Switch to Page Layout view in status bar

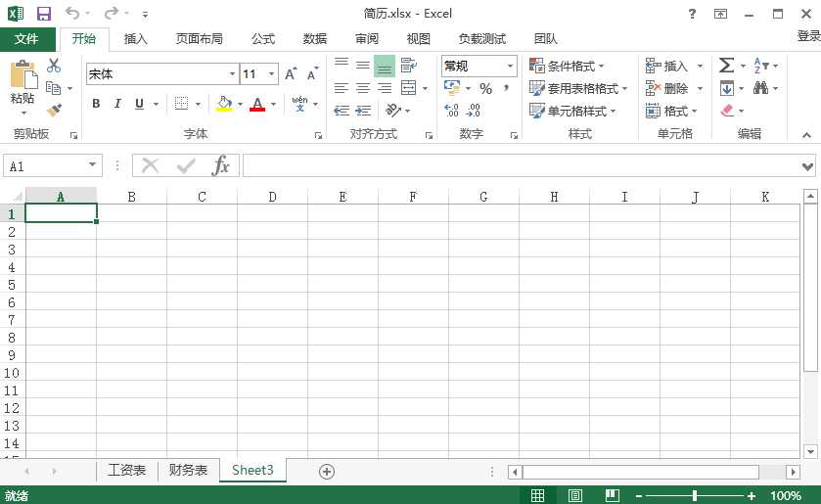(575, 495)
